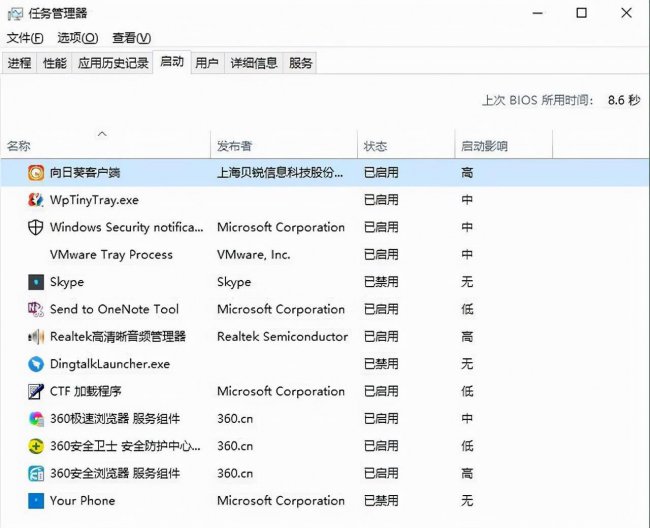The height and width of the screenshot is (528, 650).
Task: Click the Task Manager title bar icon
Action: 15,14
